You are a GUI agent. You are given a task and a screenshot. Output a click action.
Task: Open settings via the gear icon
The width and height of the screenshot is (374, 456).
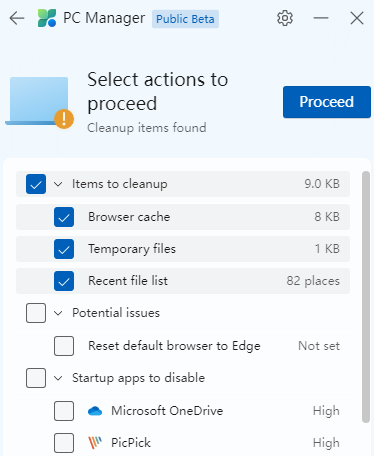pyautogui.click(x=285, y=18)
